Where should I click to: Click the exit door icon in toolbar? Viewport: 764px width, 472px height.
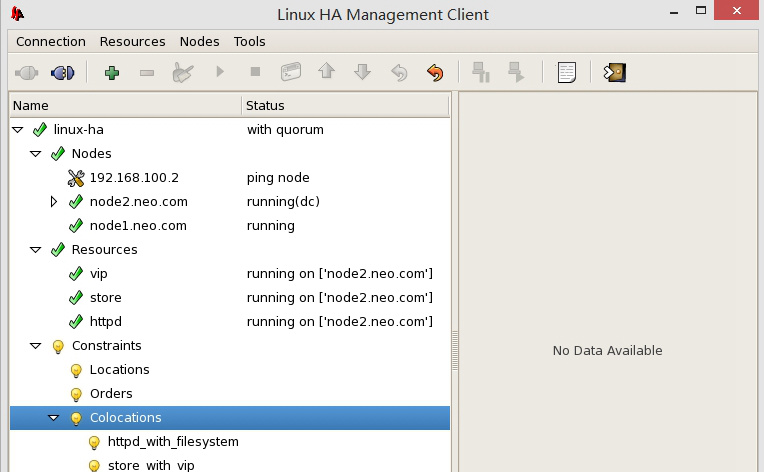(614, 72)
